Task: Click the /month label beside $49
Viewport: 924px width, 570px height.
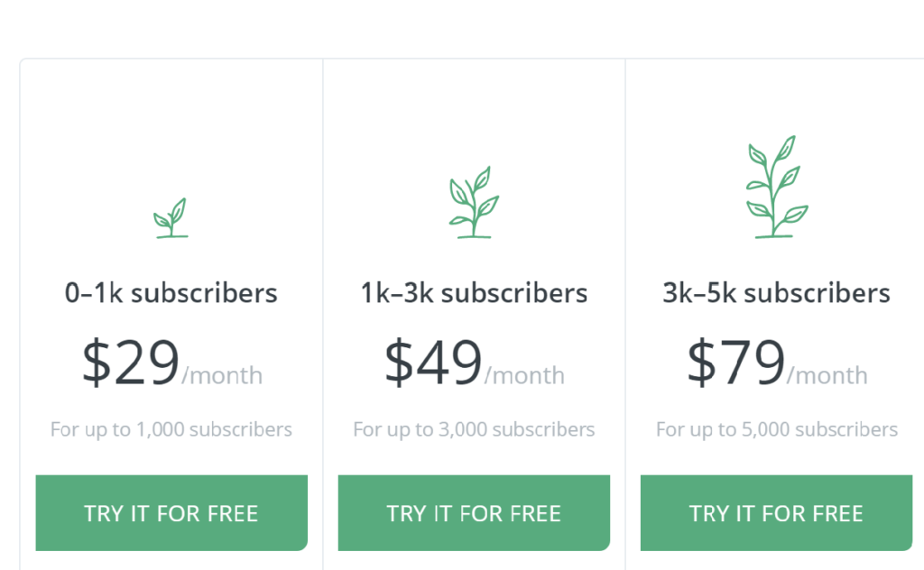Action: point(524,376)
